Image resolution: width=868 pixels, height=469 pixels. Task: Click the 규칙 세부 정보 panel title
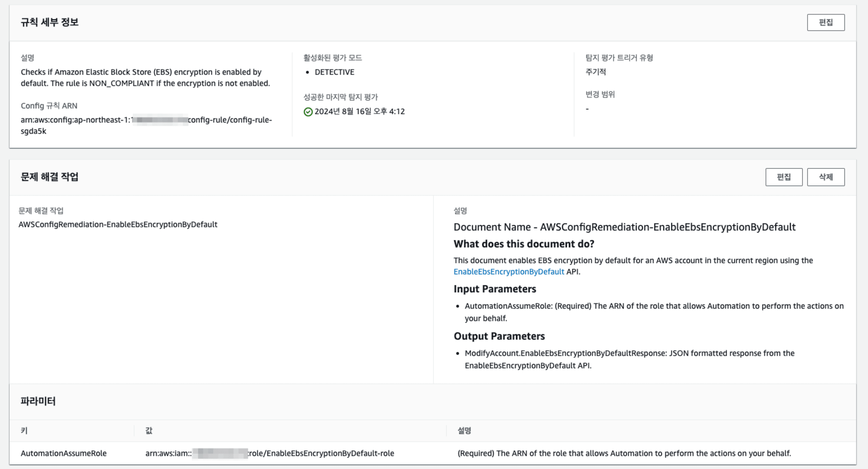(x=49, y=22)
